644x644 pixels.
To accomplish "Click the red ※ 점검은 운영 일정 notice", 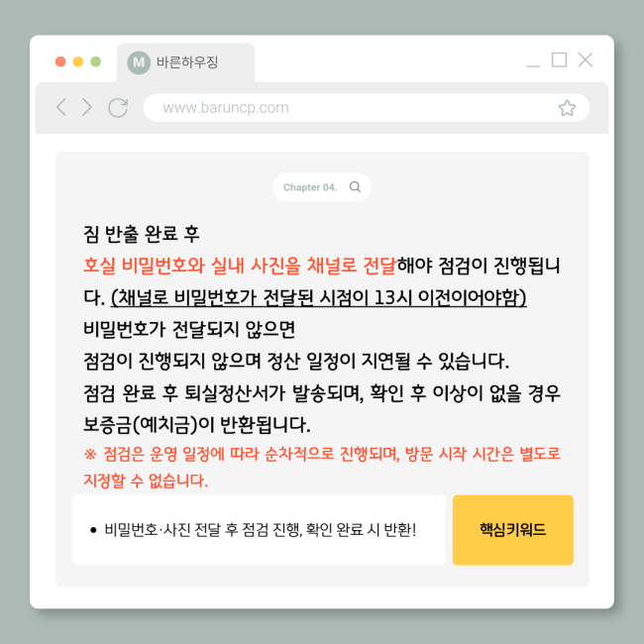I will point(322,467).
